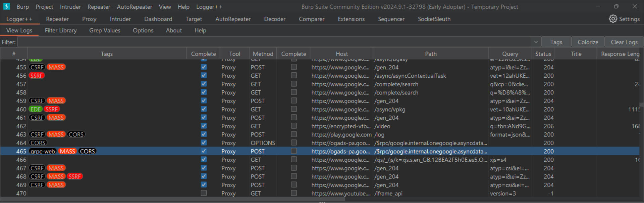
Task: Sort by the Status column header
Action: pos(543,54)
